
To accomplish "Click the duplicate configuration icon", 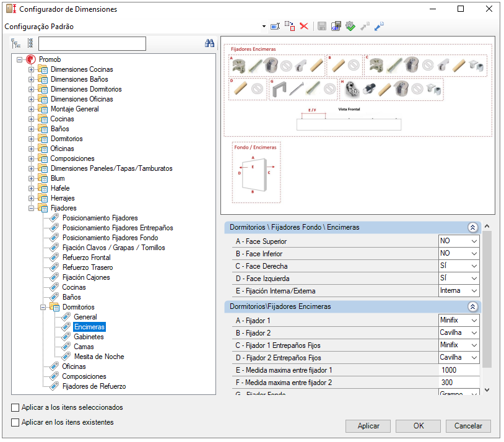I will coord(289,26).
